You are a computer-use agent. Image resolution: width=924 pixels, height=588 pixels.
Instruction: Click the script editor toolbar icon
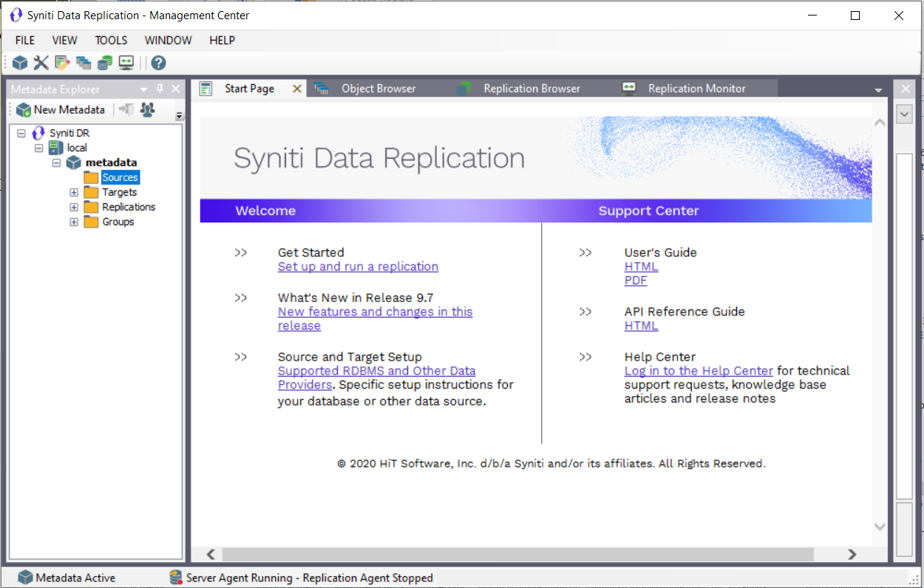(61, 62)
